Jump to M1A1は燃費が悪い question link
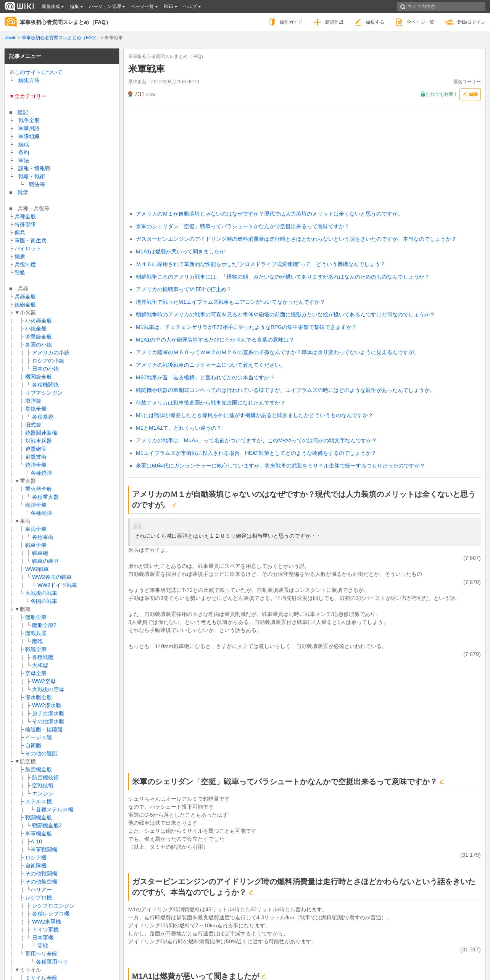The height and width of the screenshot is (980, 490). (180, 251)
